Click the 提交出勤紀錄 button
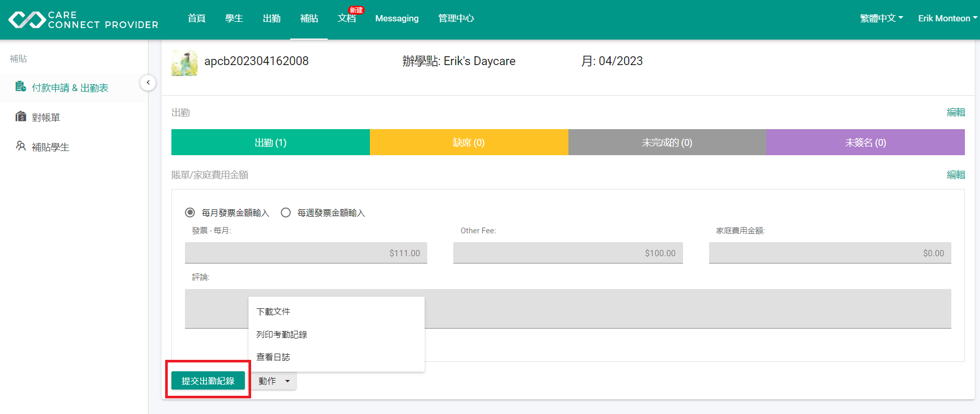This screenshot has height=414, width=980. 208,381
